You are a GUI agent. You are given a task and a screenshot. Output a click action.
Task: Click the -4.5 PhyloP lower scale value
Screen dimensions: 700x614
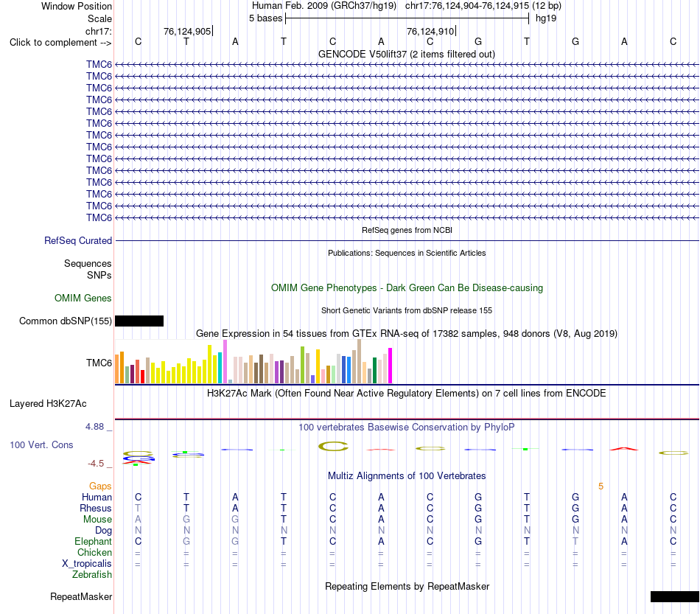96,464
